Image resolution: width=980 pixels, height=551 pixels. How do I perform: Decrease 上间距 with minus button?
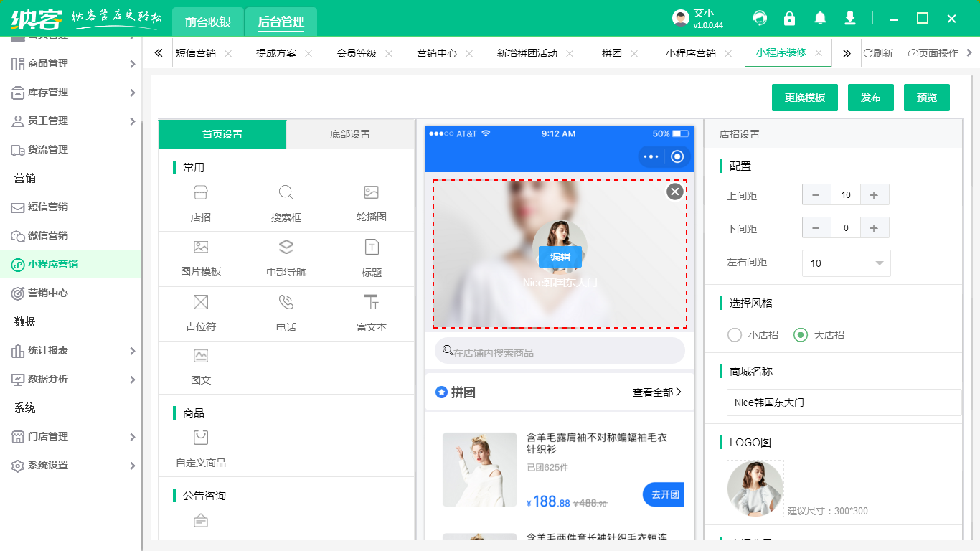click(x=816, y=195)
